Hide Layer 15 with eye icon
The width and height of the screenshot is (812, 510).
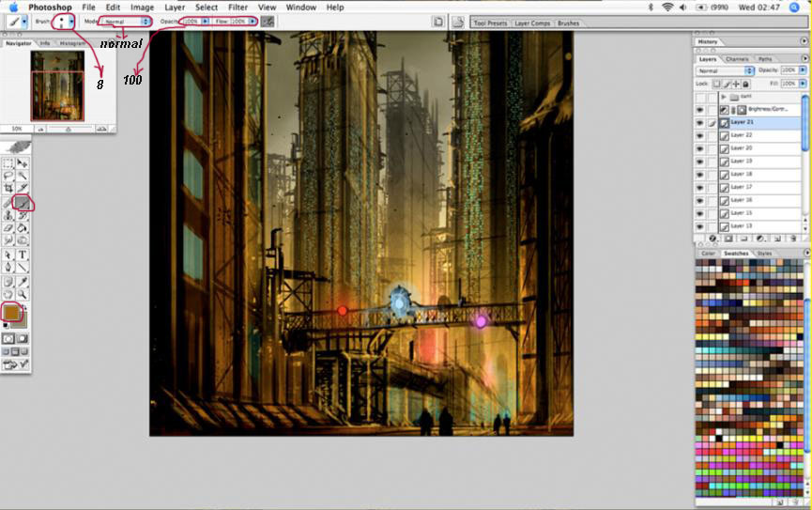point(700,213)
